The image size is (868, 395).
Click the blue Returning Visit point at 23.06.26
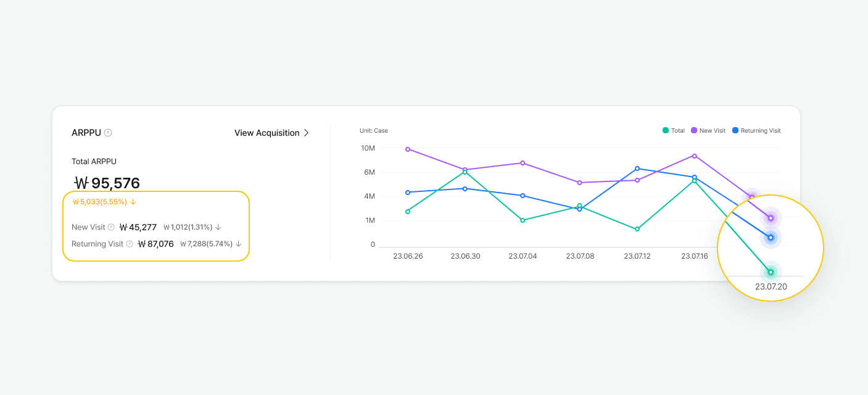click(408, 193)
